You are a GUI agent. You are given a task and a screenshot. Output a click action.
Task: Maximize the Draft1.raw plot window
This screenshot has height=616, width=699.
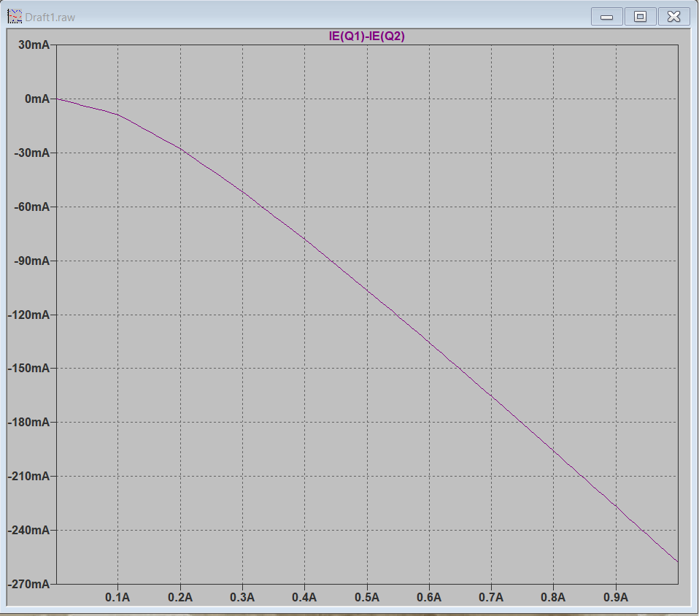(640, 17)
